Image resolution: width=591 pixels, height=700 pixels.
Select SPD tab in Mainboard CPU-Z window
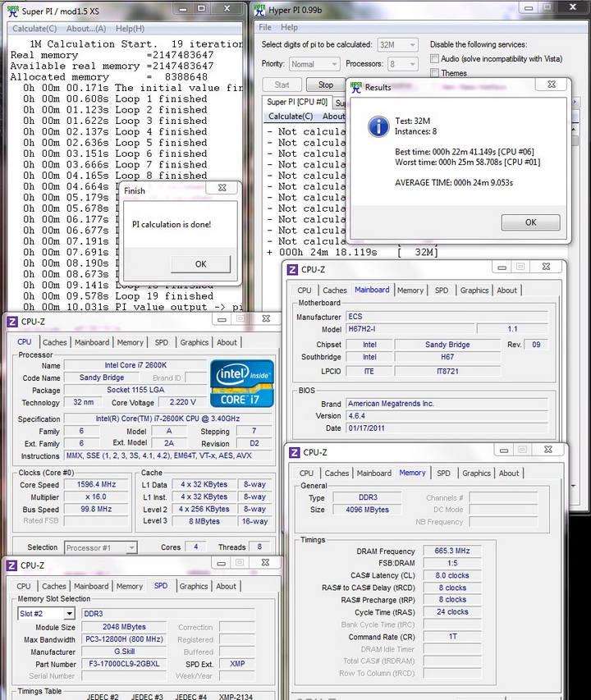[442, 291]
